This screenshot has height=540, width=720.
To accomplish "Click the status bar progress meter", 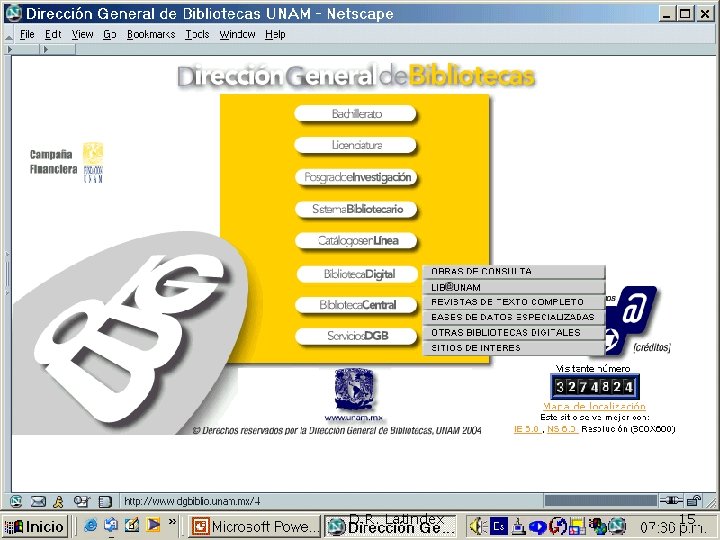I will pyautogui.click(x=600, y=501).
